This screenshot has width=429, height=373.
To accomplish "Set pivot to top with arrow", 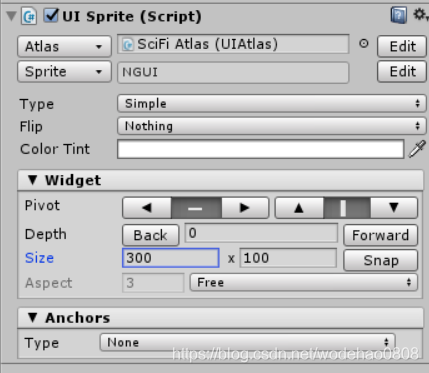I will coord(299,208).
